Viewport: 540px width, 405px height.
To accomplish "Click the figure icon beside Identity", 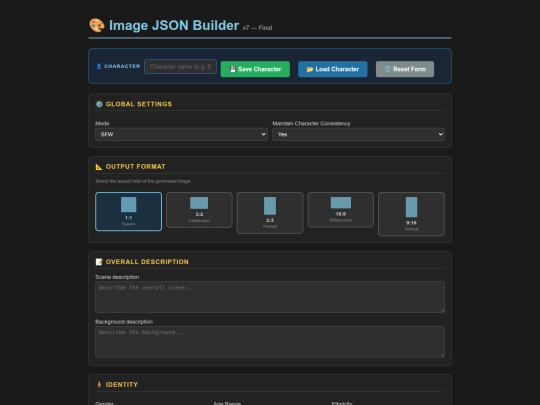I will 99,385.
